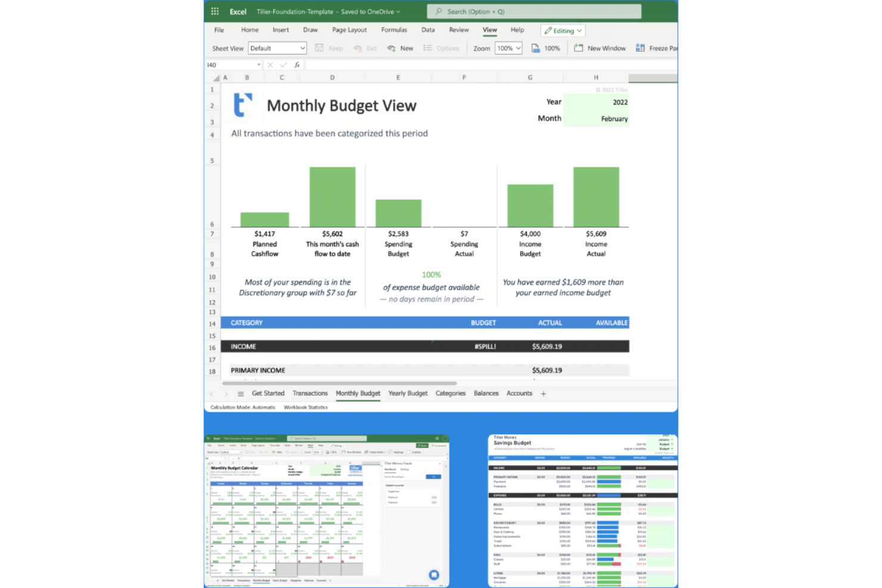Click the Microsoft app launcher grid icon

click(213, 11)
